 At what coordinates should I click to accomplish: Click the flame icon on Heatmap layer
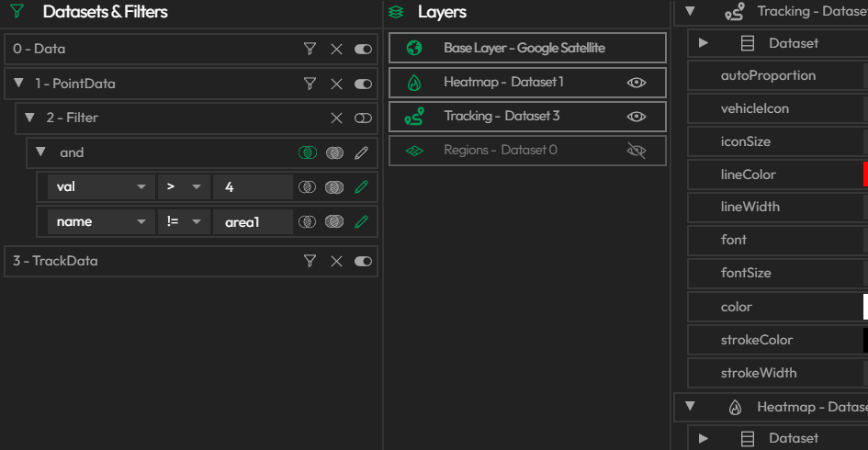(x=414, y=83)
